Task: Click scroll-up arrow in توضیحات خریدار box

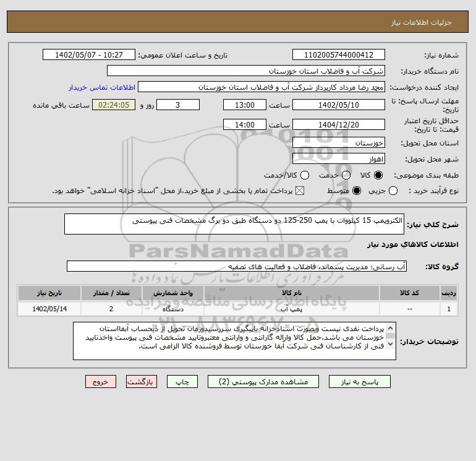Action: pos(391,328)
